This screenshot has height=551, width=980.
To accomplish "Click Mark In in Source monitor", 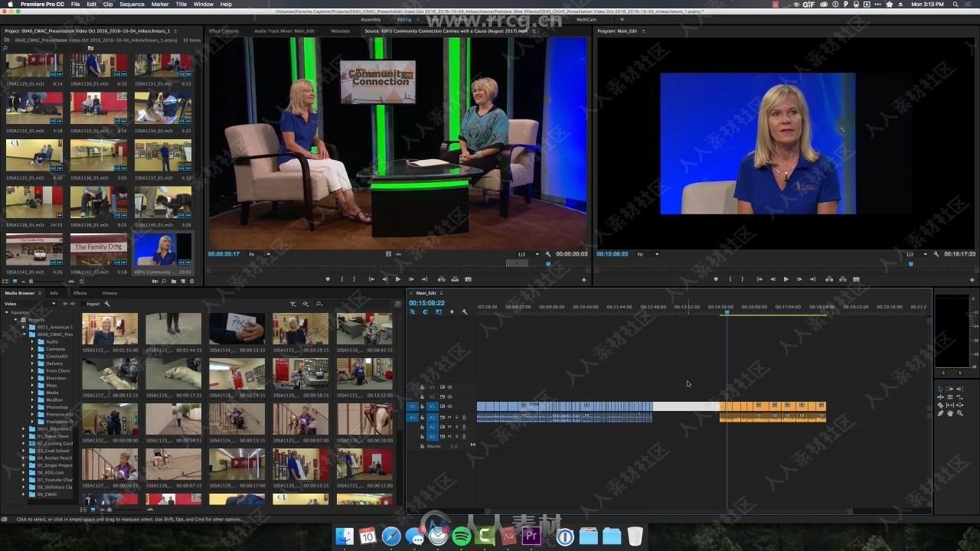I will point(341,279).
